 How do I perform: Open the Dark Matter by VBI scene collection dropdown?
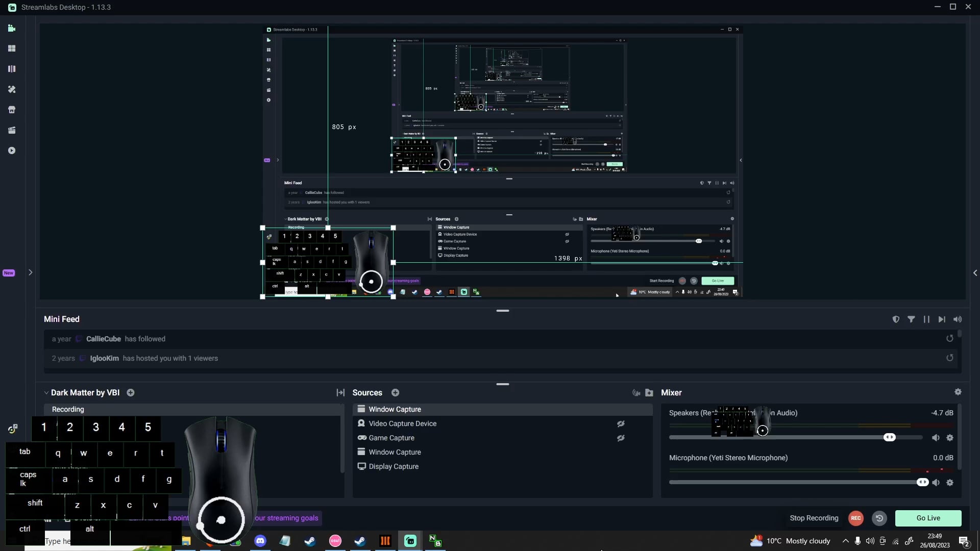point(82,393)
